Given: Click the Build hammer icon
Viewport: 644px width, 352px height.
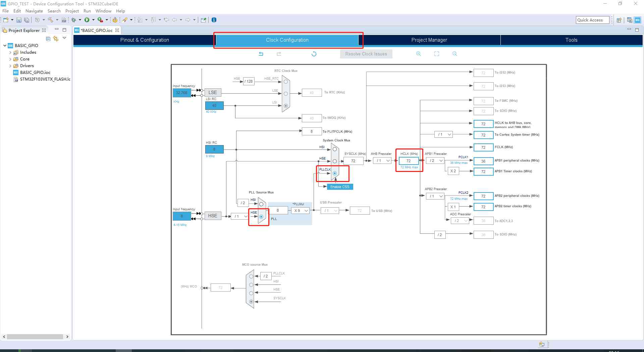Looking at the screenshot, I should pos(50,20).
